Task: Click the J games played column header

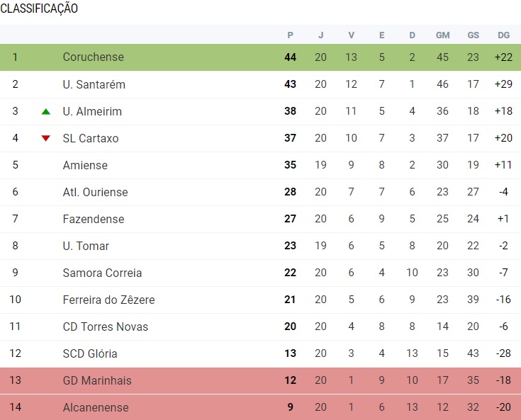Action: tap(320, 35)
